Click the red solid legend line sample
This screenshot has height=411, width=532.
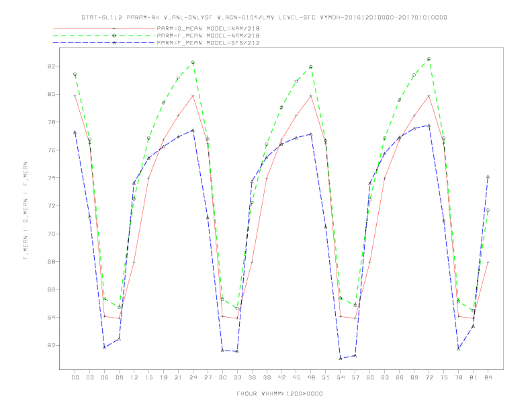tap(104, 28)
